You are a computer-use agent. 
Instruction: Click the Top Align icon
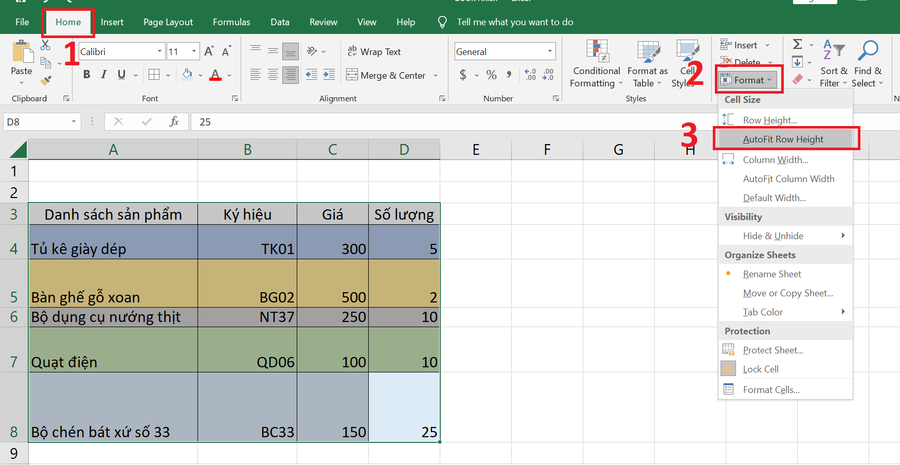255,51
